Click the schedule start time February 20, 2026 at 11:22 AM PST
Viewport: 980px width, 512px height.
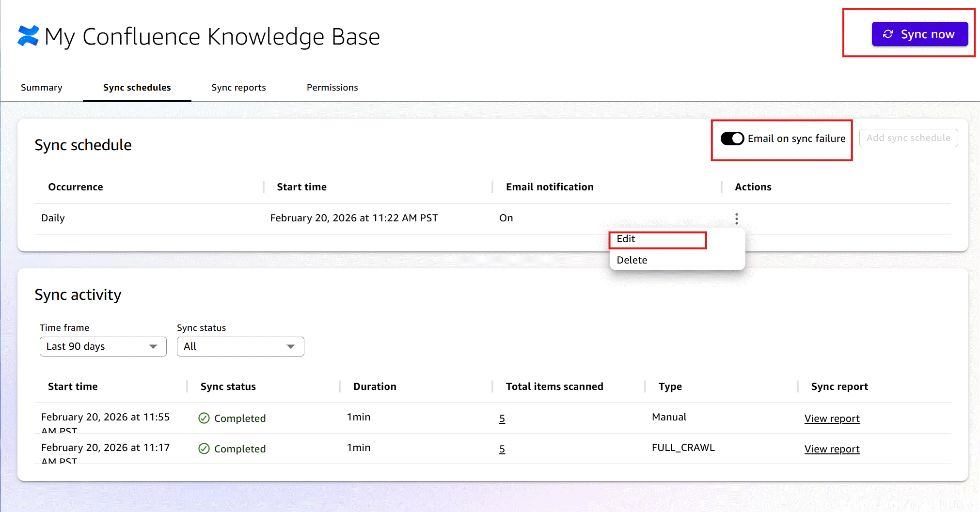point(354,218)
